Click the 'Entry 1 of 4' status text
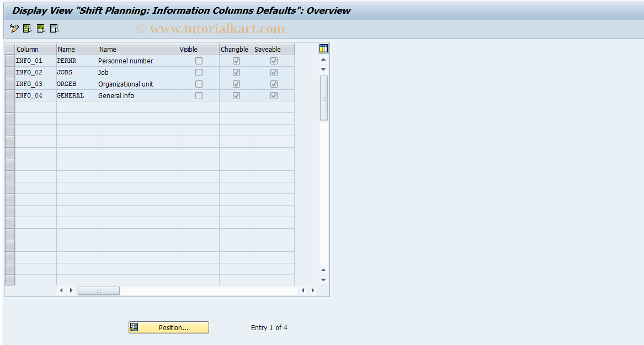 [269, 328]
